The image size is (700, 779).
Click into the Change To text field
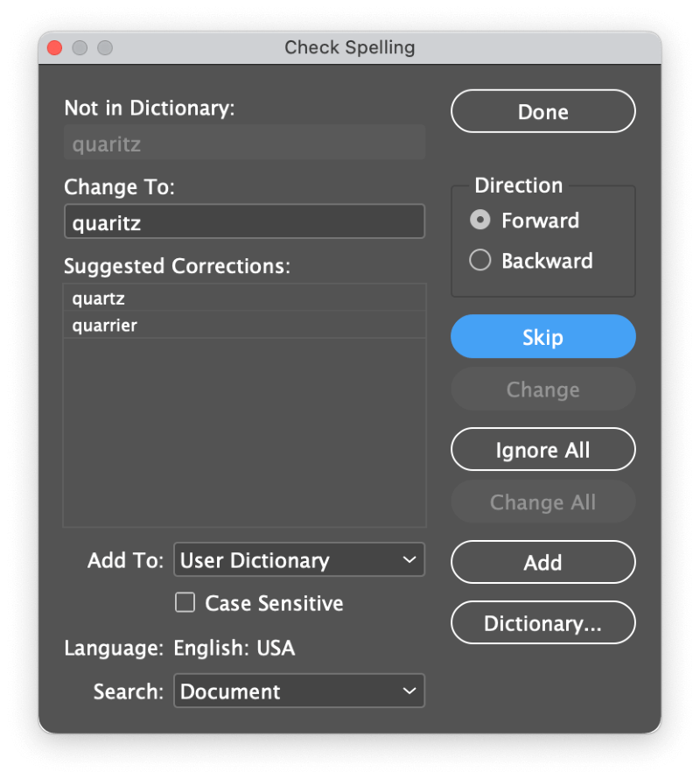(x=244, y=221)
